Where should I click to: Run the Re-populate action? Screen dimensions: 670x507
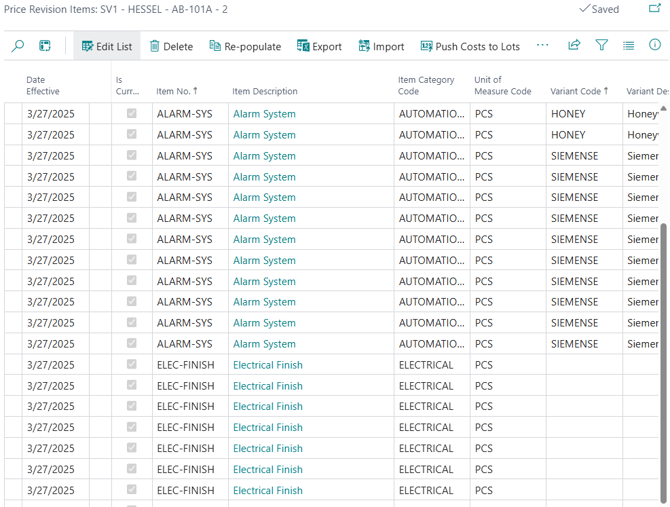coord(245,46)
